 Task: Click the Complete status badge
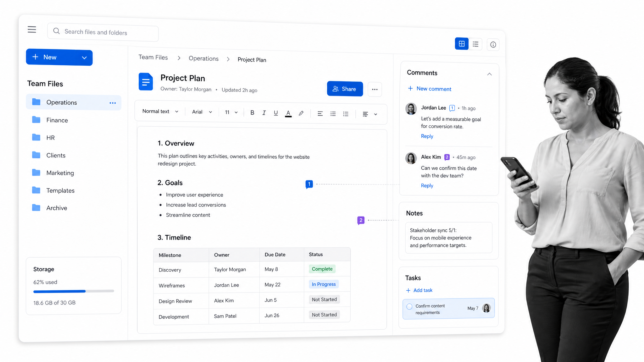pyautogui.click(x=322, y=269)
